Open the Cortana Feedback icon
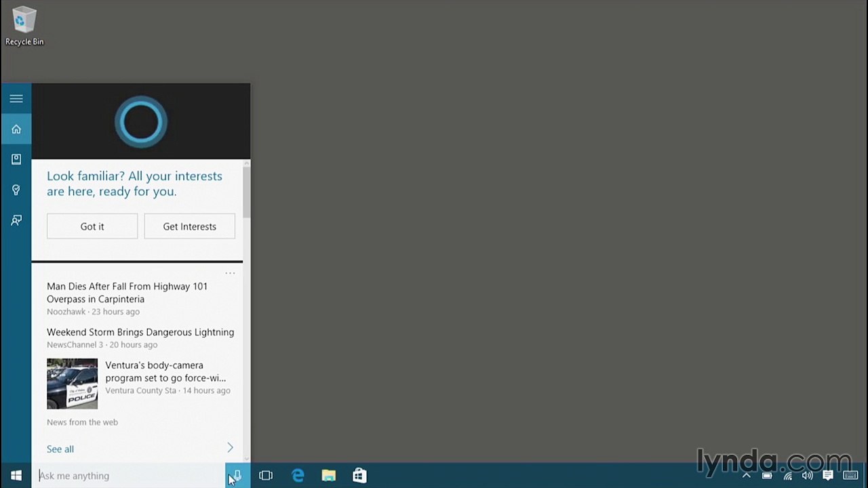The image size is (868, 488). click(16, 220)
